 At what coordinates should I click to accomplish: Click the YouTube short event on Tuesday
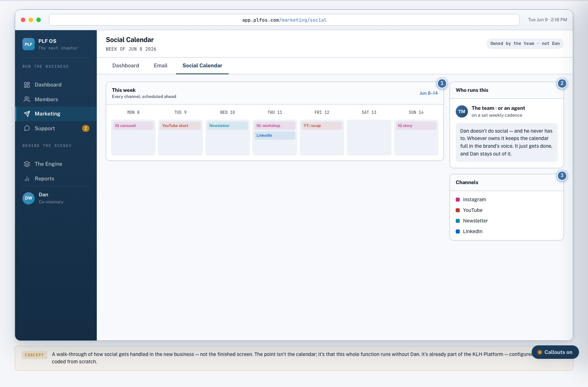180,126
